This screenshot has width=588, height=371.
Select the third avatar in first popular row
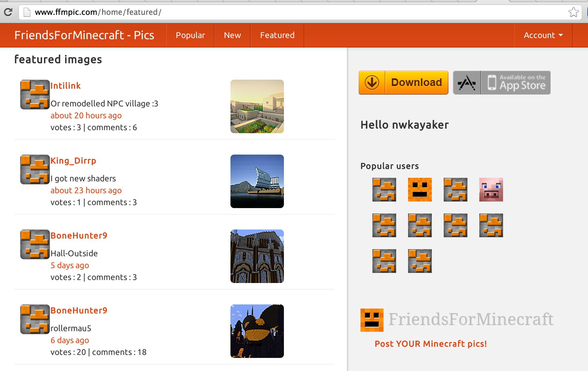(456, 190)
